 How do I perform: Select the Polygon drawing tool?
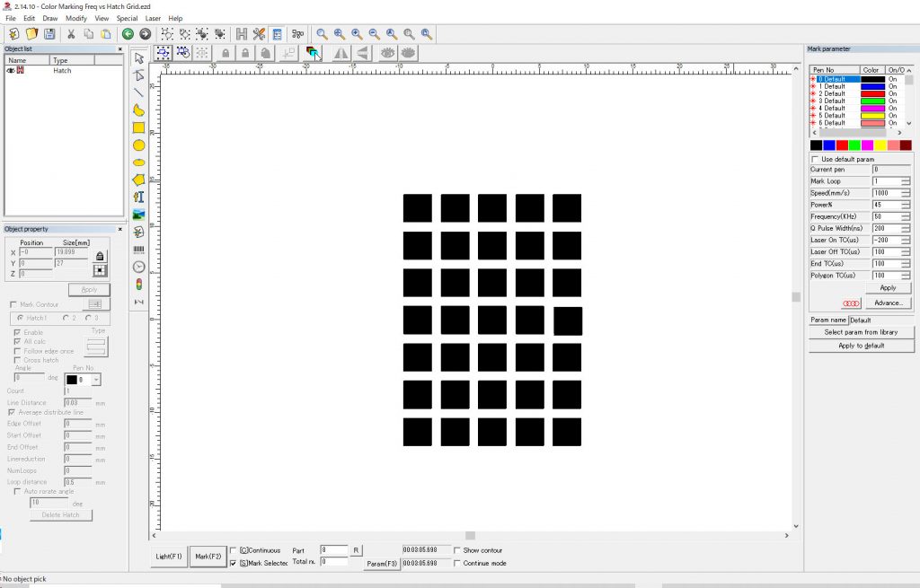[139, 180]
